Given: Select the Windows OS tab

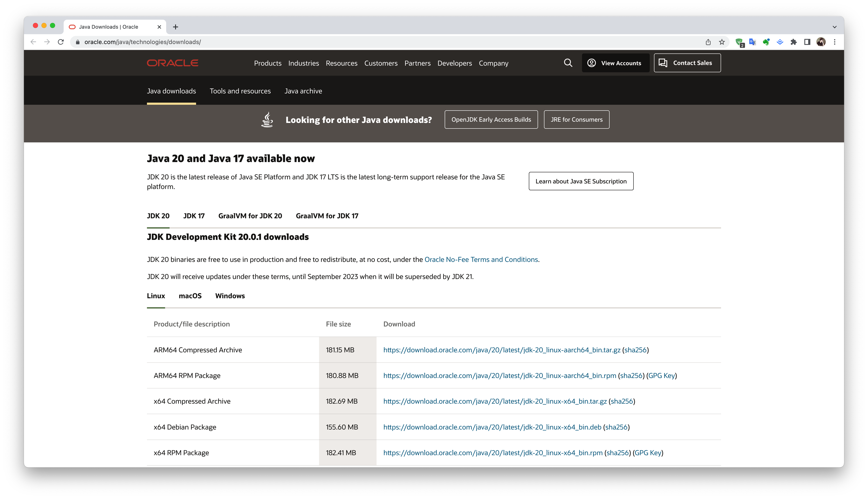Looking at the screenshot, I should [x=230, y=296].
